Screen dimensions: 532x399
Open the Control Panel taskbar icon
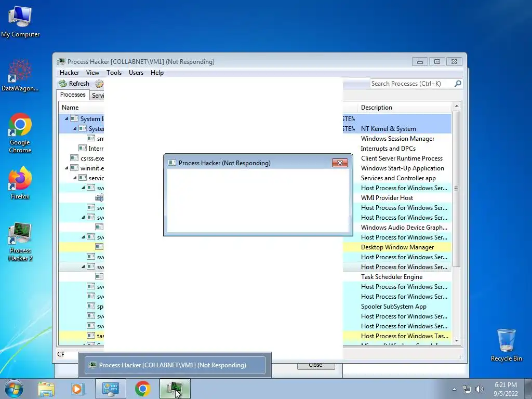tap(110, 389)
